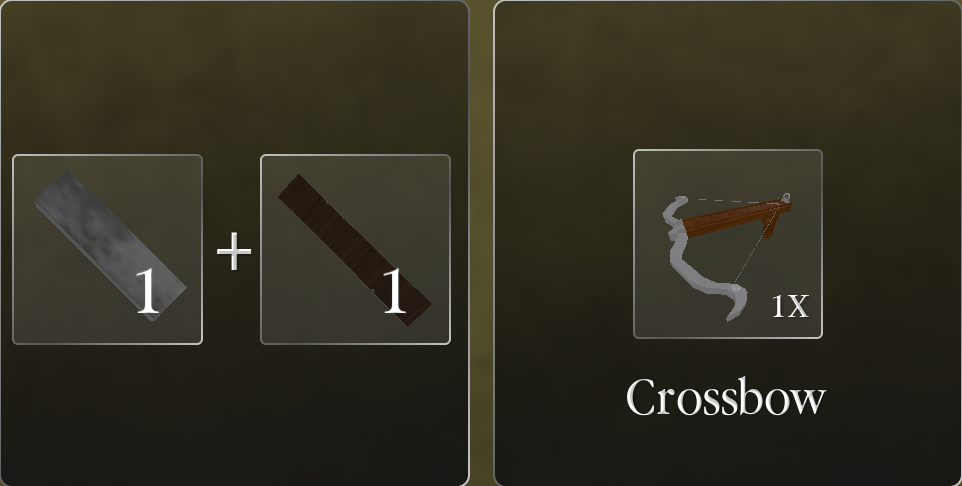The image size is (962, 486).
Task: Click the Crossbow item name text
Action: point(726,398)
